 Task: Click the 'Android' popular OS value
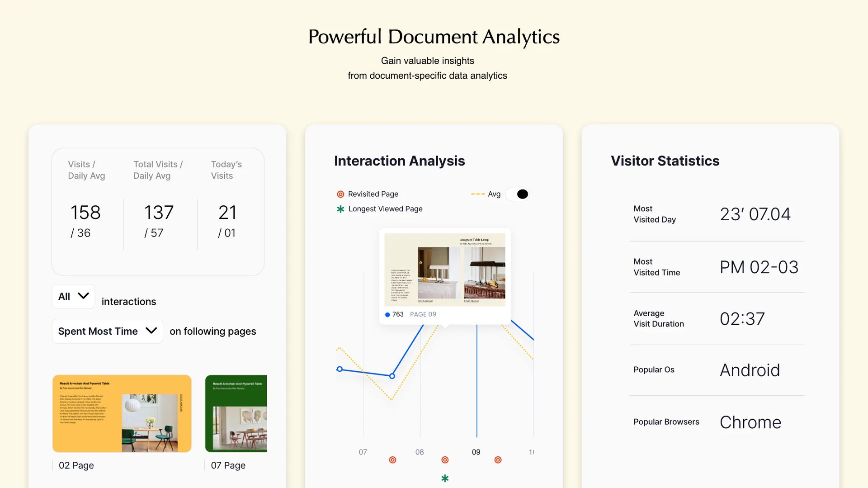coord(750,370)
